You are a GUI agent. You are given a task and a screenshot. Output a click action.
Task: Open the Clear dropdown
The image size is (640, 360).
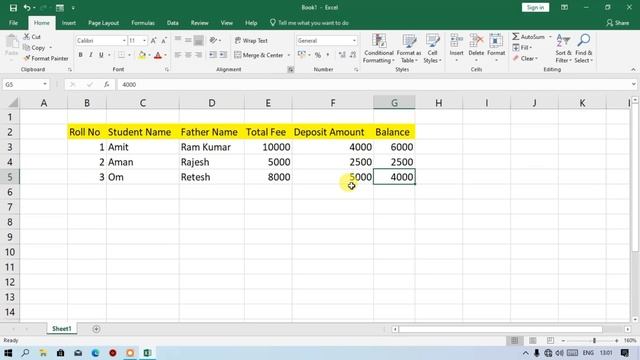coord(525,58)
